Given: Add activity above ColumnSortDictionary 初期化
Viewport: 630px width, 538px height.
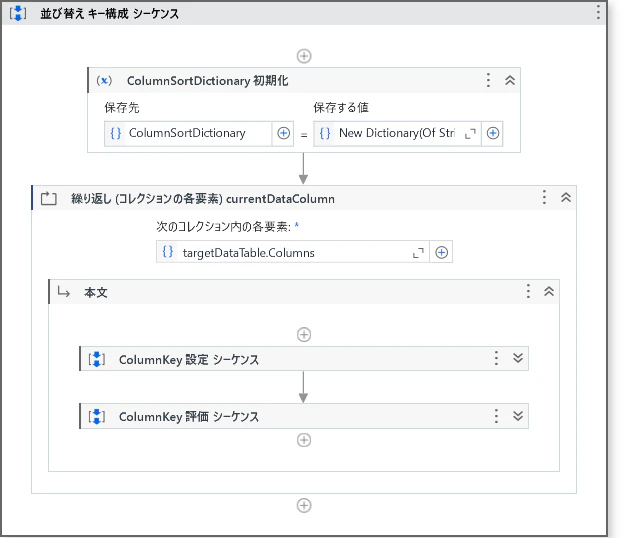Looking at the screenshot, I should pyautogui.click(x=304, y=56).
